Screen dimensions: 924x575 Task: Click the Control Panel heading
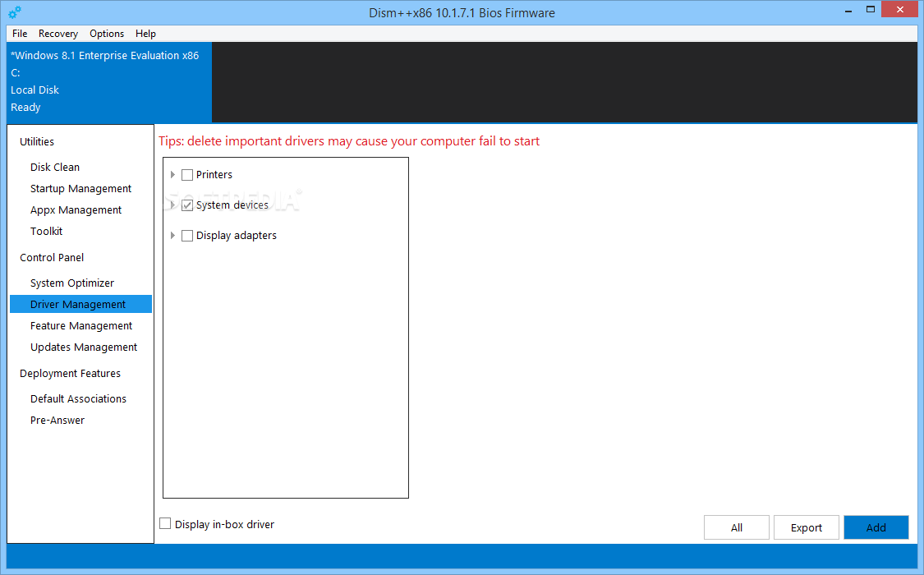tap(52, 257)
